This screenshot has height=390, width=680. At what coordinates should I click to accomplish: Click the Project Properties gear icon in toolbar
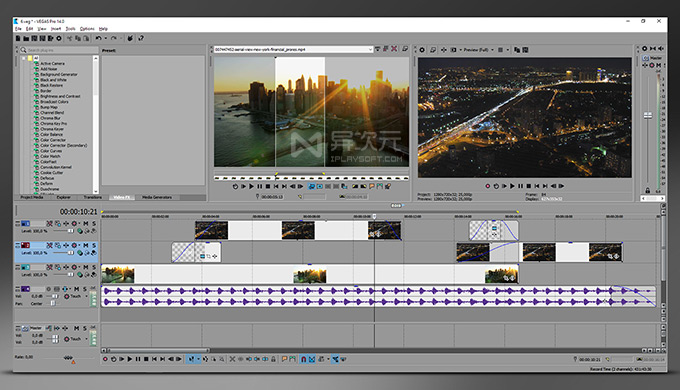(x=59, y=38)
